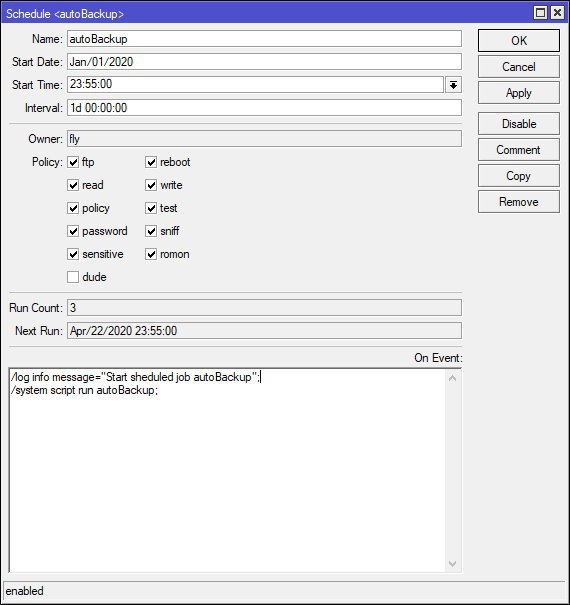This screenshot has height=605, width=570.
Task: Close the Schedule window
Action: (557, 13)
